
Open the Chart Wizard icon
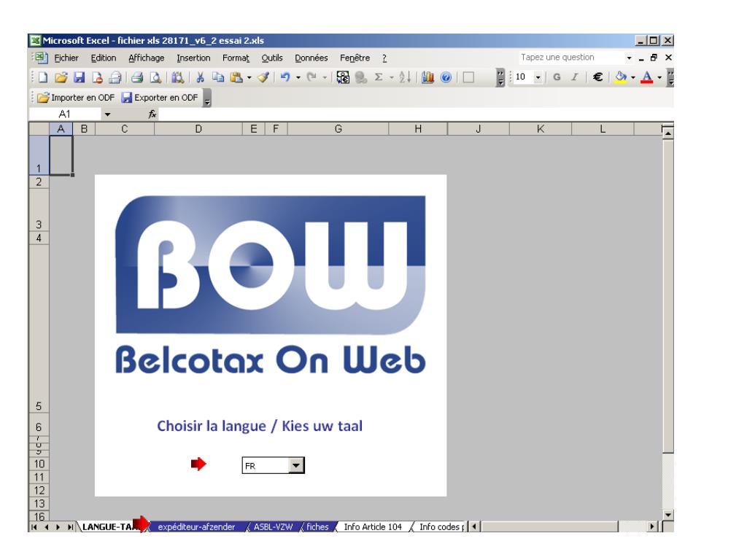coord(427,77)
